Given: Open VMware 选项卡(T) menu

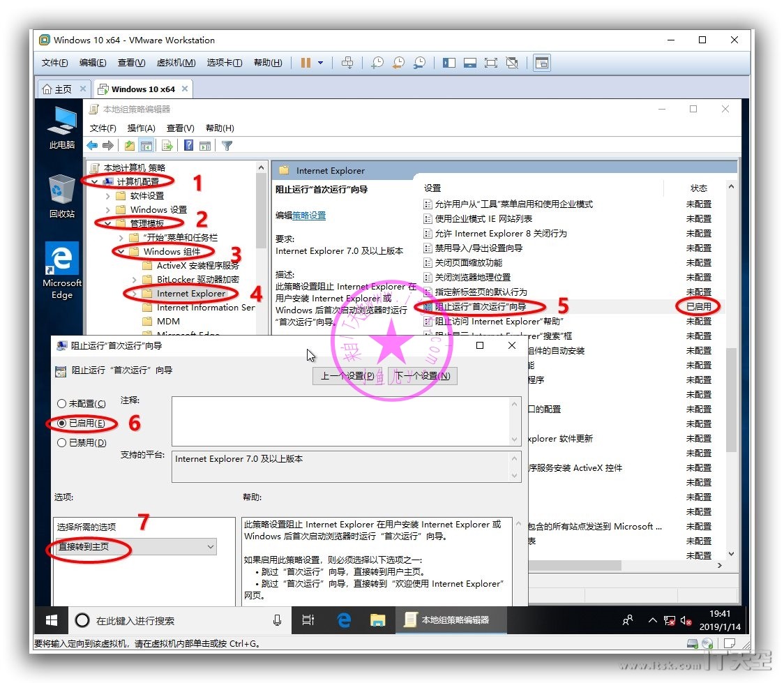Looking at the screenshot, I should tap(225, 63).
